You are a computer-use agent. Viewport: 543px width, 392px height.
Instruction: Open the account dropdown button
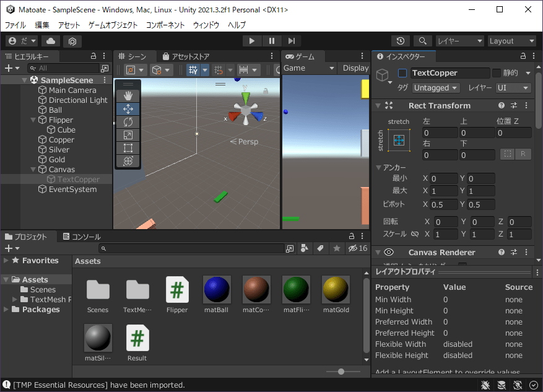[x=22, y=41]
